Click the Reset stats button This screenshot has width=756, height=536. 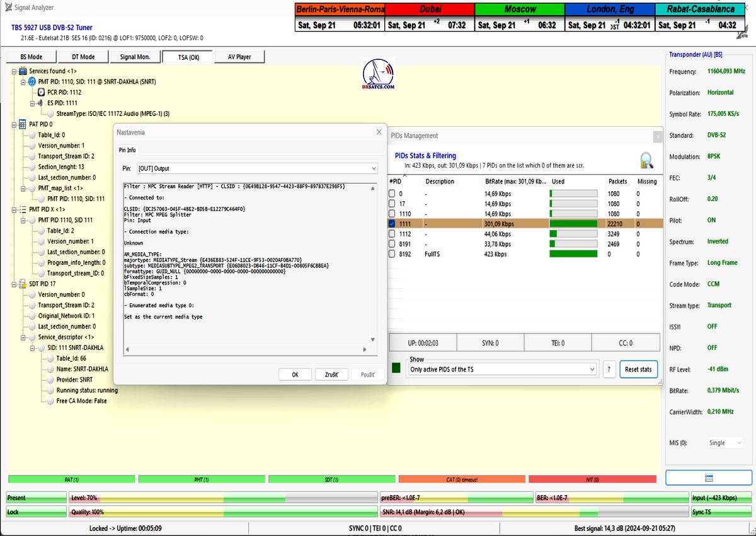(x=639, y=369)
